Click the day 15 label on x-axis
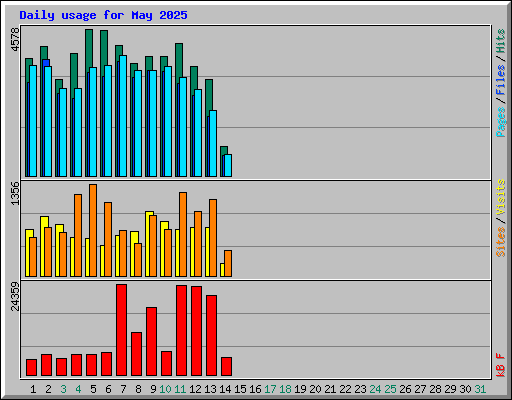This screenshot has height=400, width=512. [x=240, y=389]
